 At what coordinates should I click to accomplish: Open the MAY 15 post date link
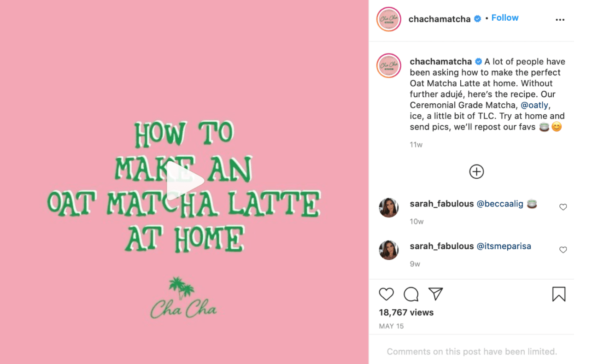click(x=391, y=326)
